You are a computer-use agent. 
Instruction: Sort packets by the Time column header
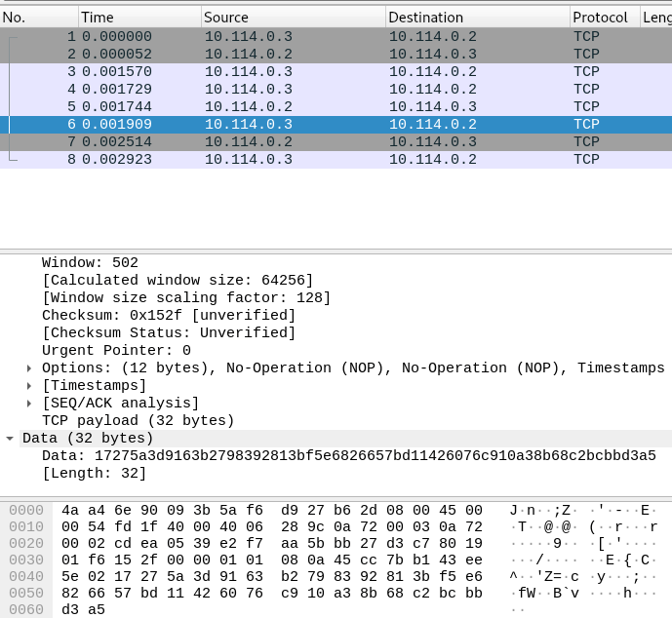[x=138, y=18]
